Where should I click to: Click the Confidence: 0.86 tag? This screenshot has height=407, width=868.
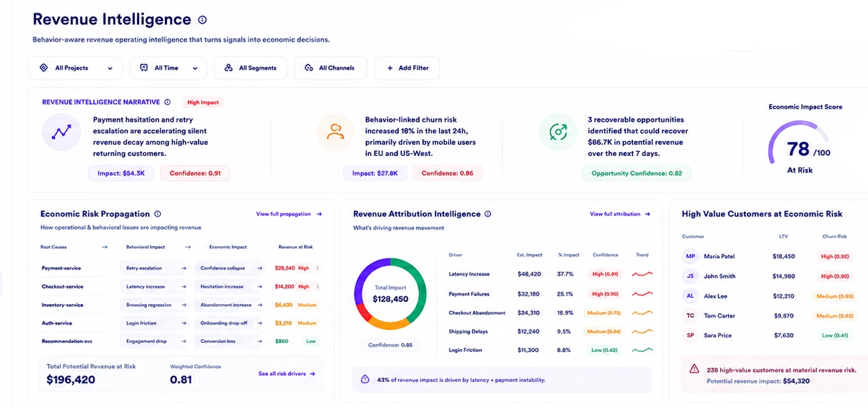coord(447,173)
